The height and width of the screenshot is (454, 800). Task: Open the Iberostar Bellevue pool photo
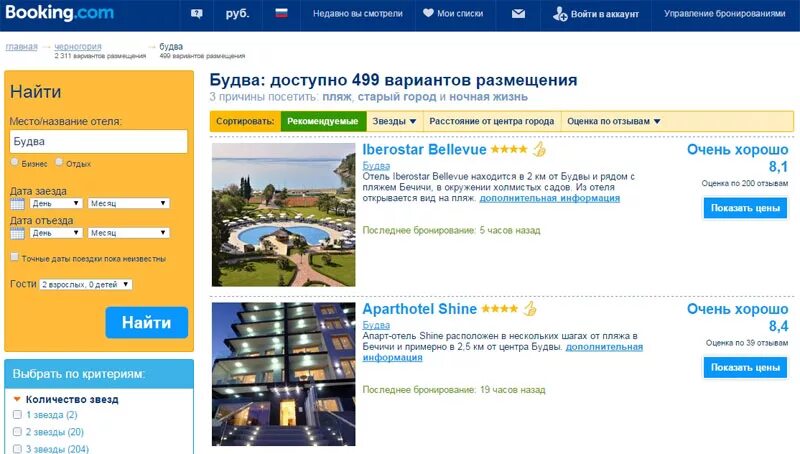[x=284, y=214]
